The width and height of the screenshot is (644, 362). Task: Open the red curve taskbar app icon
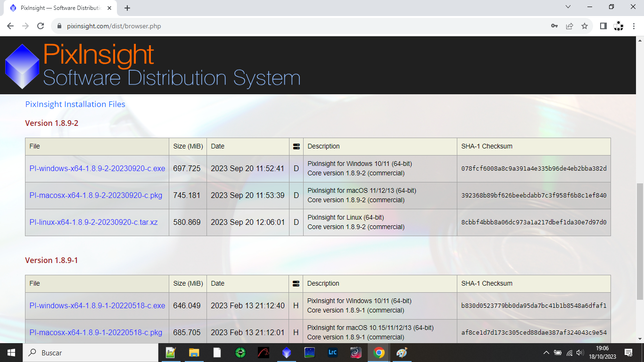tap(263, 353)
